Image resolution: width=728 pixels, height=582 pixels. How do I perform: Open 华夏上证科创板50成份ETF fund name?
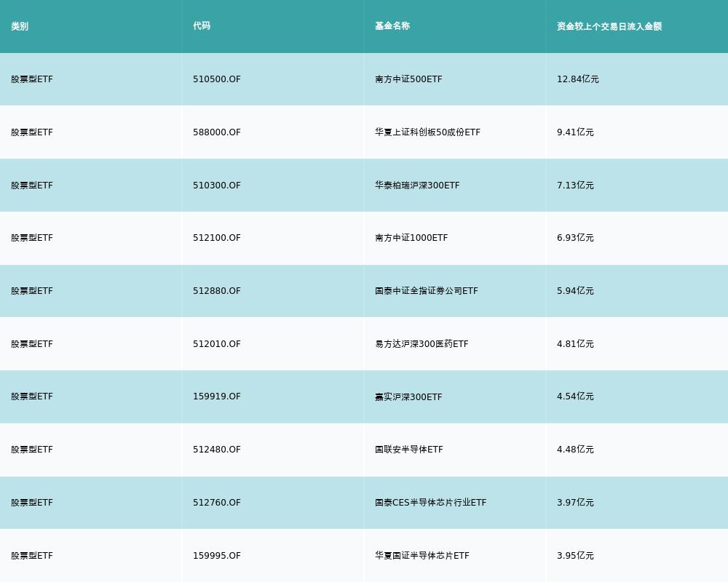tap(427, 132)
